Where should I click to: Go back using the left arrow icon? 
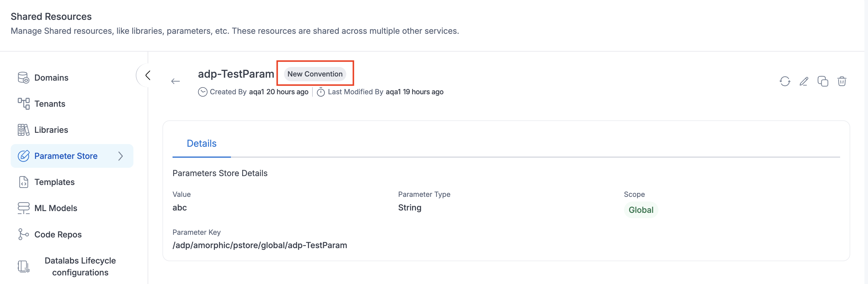tap(175, 81)
